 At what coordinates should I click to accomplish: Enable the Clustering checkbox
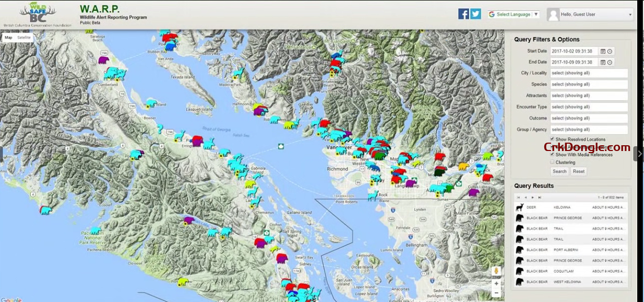pyautogui.click(x=553, y=162)
